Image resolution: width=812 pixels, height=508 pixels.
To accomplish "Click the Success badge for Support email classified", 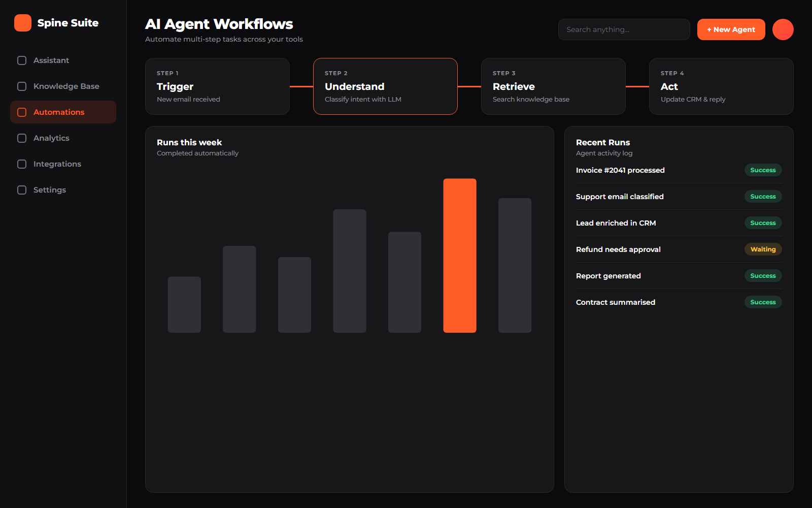I will point(763,197).
